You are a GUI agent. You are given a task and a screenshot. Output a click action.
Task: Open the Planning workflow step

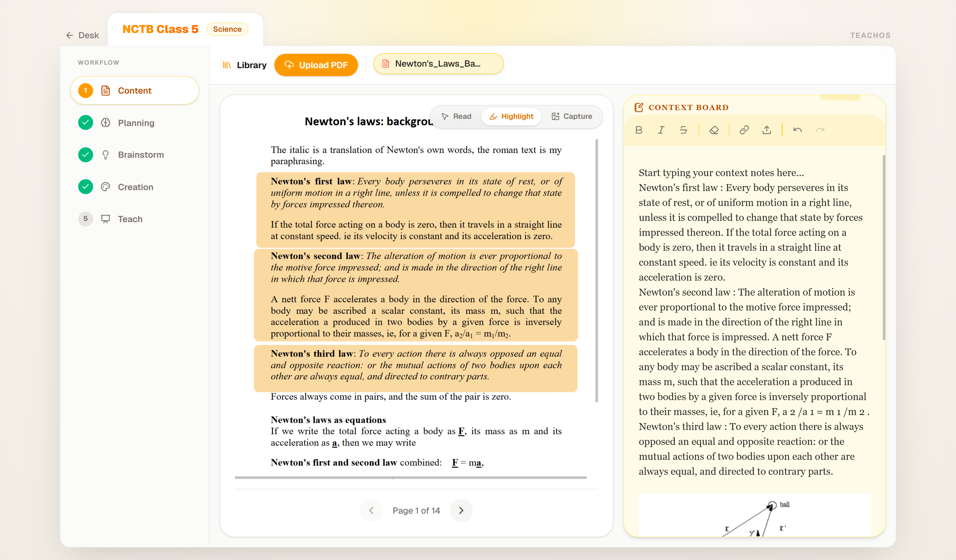[135, 123]
